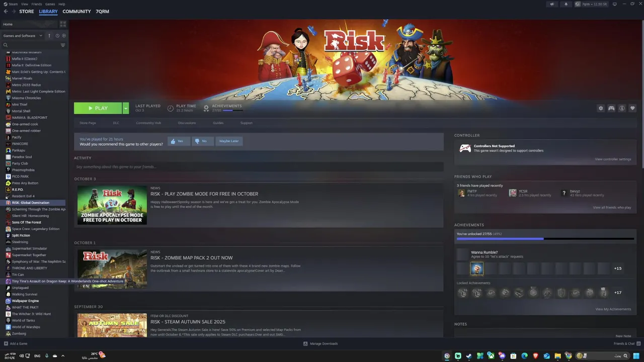Click the activity 'Say something' input field
Image resolution: width=644 pixels, height=362 pixels.
[259, 167]
